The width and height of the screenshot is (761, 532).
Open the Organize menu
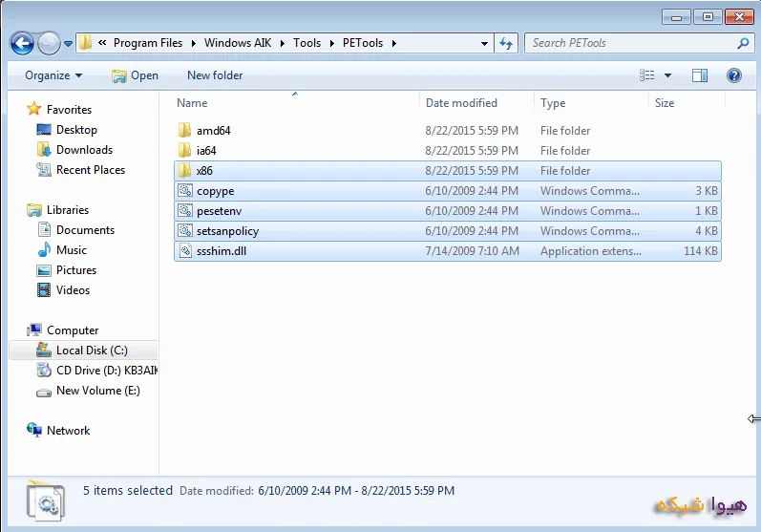coord(53,75)
